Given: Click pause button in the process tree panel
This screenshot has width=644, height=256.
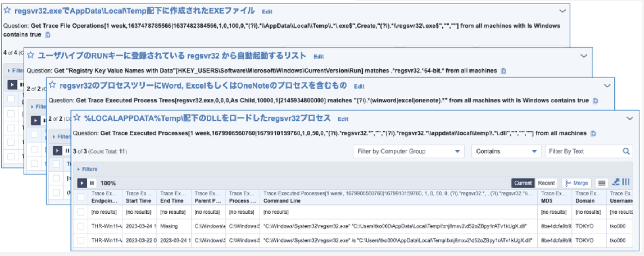Looking at the screenshot, I should (67, 150).
